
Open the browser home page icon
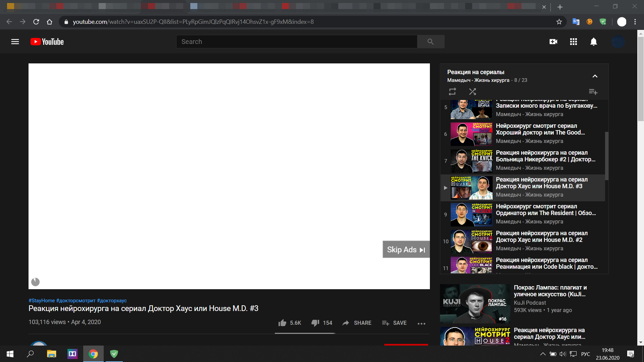tap(50, 22)
